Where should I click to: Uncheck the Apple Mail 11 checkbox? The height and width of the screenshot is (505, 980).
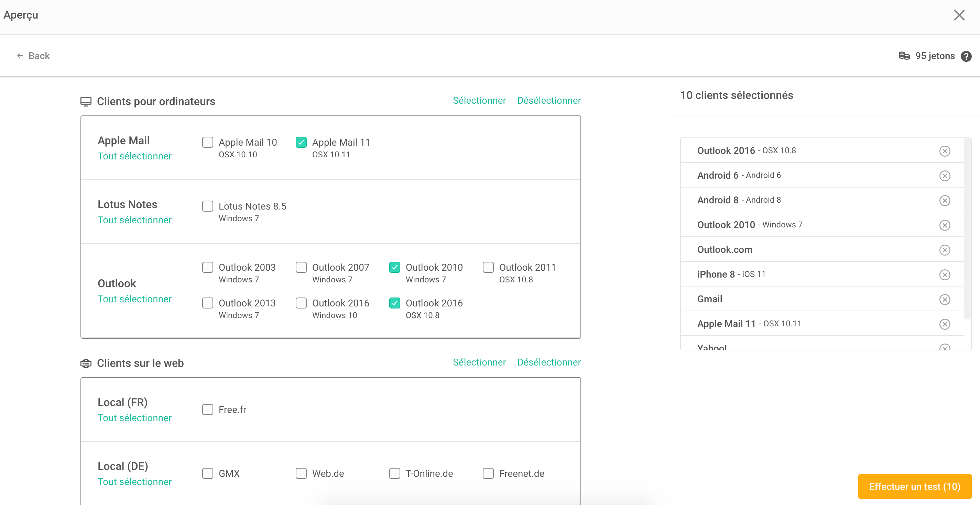coord(301,142)
